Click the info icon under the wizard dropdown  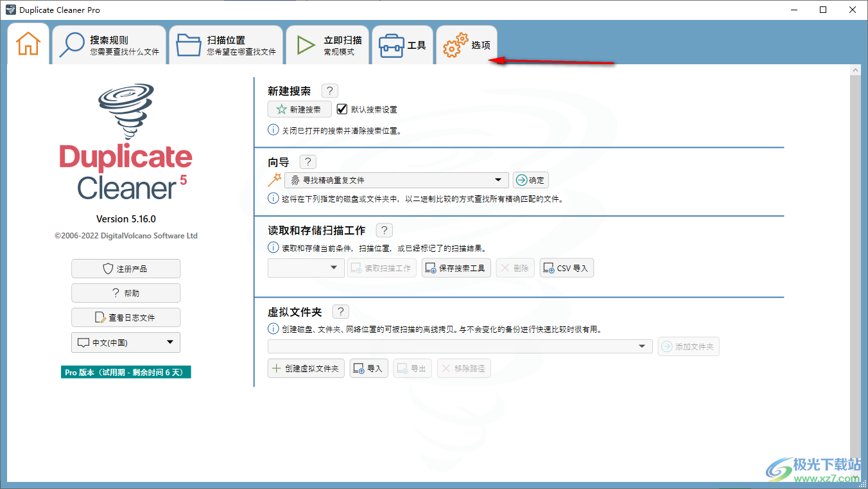pyautogui.click(x=273, y=199)
